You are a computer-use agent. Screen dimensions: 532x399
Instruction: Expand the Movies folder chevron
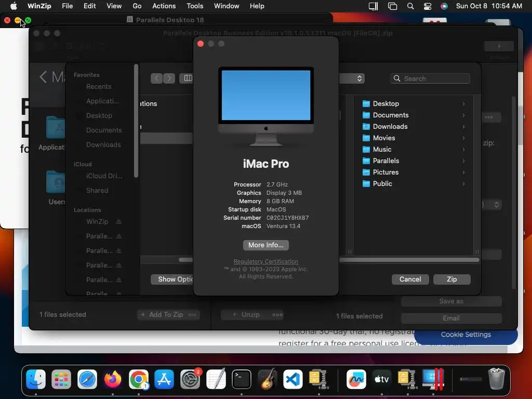click(463, 138)
